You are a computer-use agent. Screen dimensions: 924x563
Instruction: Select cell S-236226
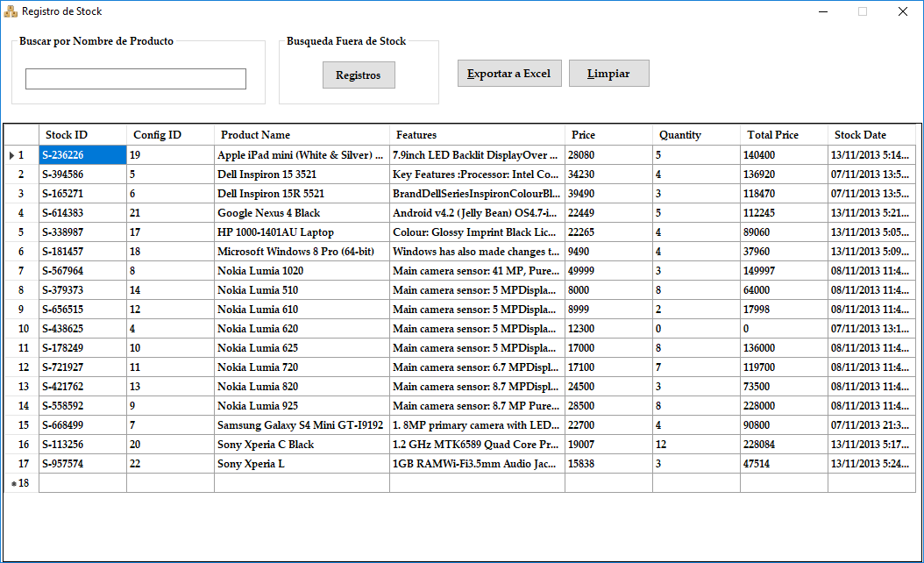point(82,155)
